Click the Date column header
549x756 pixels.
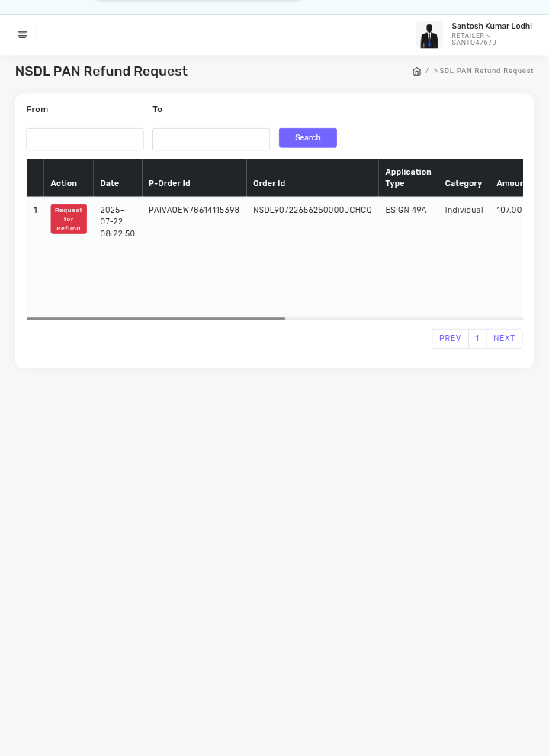[x=110, y=183]
